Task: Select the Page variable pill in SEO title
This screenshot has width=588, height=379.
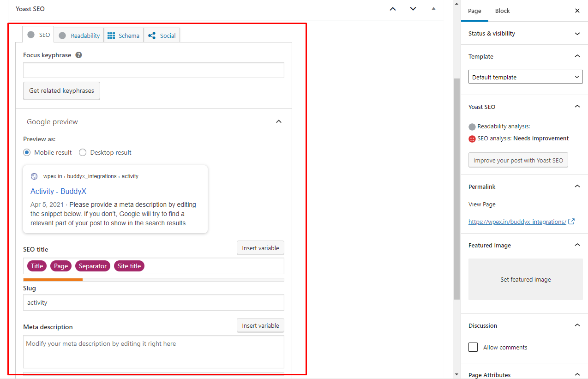Action: pos(61,265)
